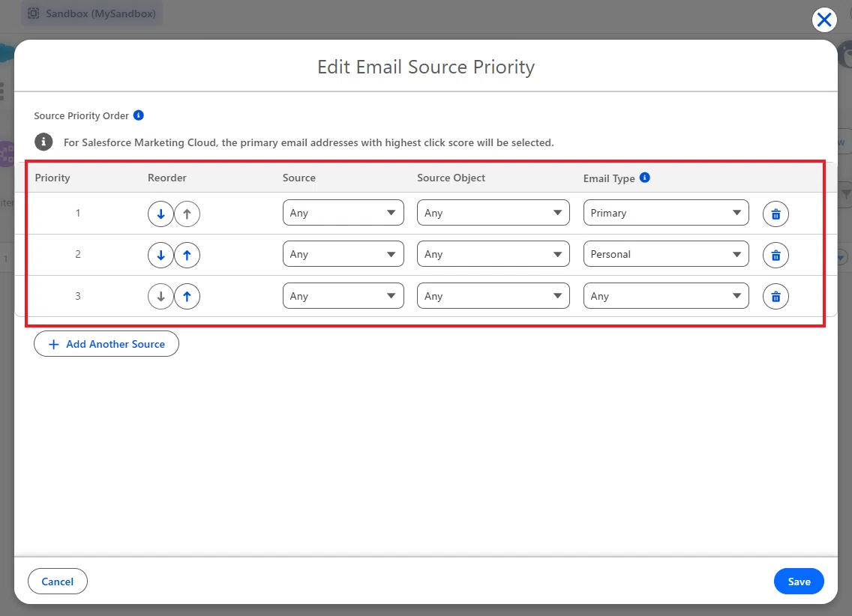
Task: Delete the priority 2 source row
Action: pos(775,255)
